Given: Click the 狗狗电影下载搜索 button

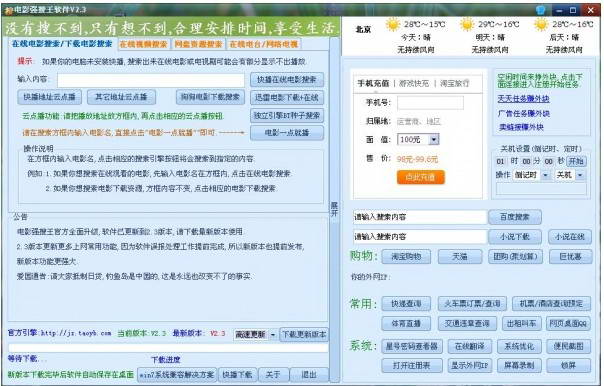Looking at the screenshot, I should [x=210, y=97].
